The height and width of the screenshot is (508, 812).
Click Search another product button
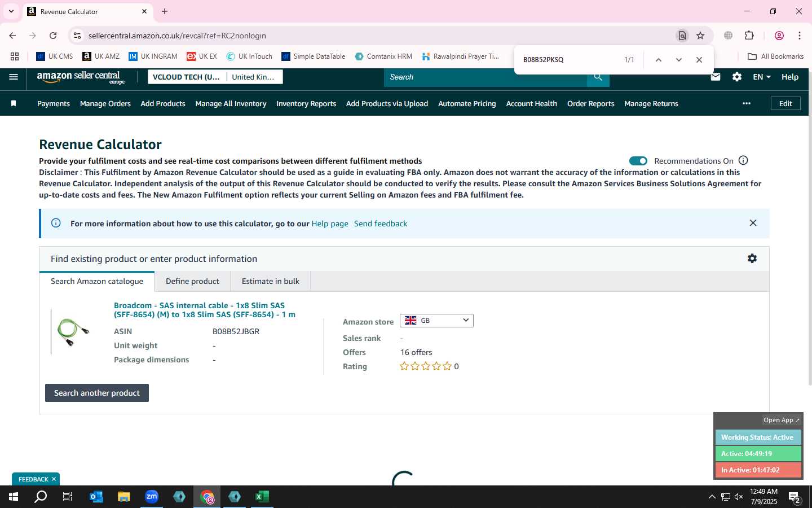tap(97, 393)
